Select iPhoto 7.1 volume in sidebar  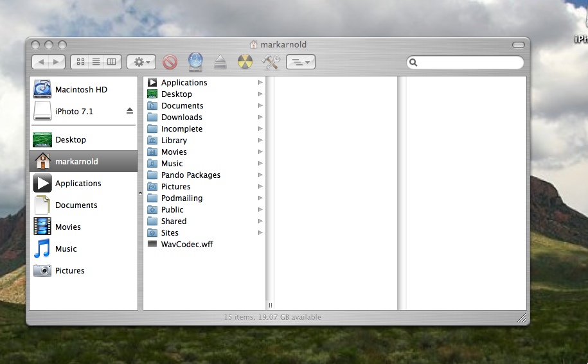84,111
